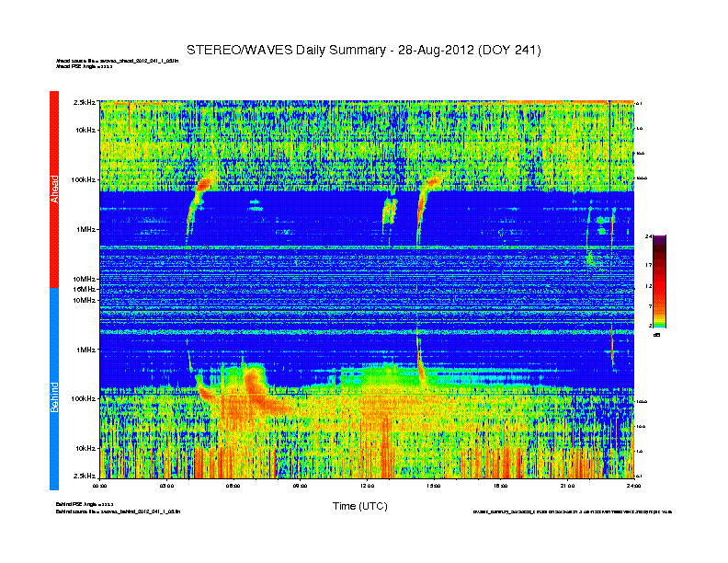The image size is (728, 563).
Task: Click the dB color scale bar
Action: pyautogui.click(x=659, y=281)
